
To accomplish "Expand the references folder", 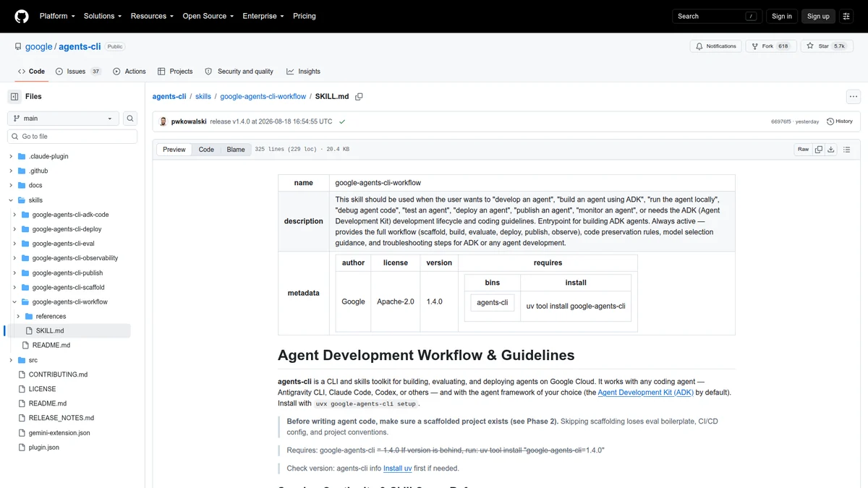I will (x=18, y=316).
